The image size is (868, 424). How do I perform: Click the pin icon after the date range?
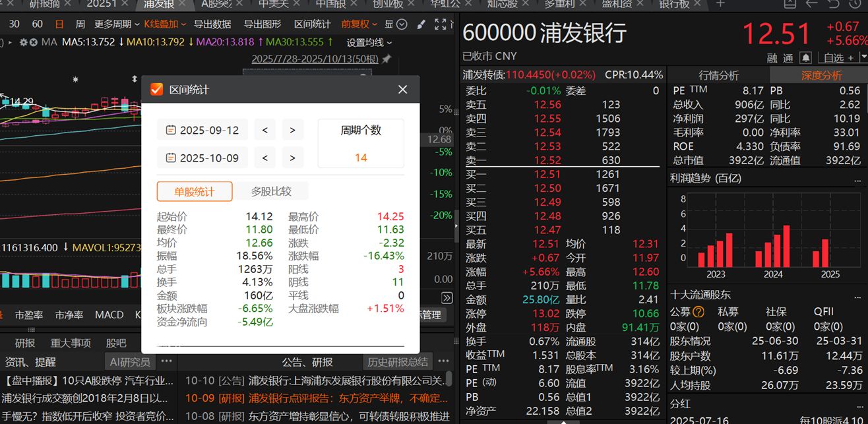tap(387, 60)
